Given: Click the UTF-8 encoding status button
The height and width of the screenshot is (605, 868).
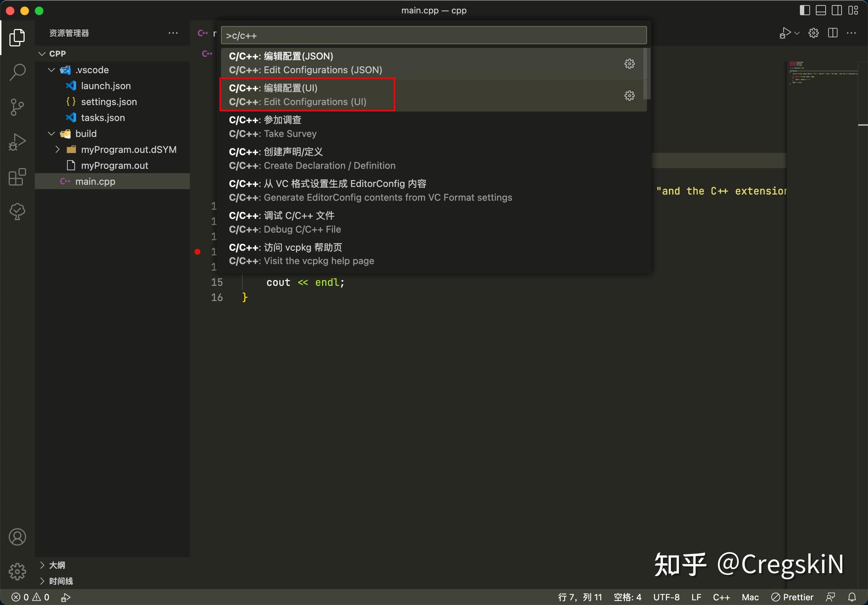Looking at the screenshot, I should click(x=666, y=597).
